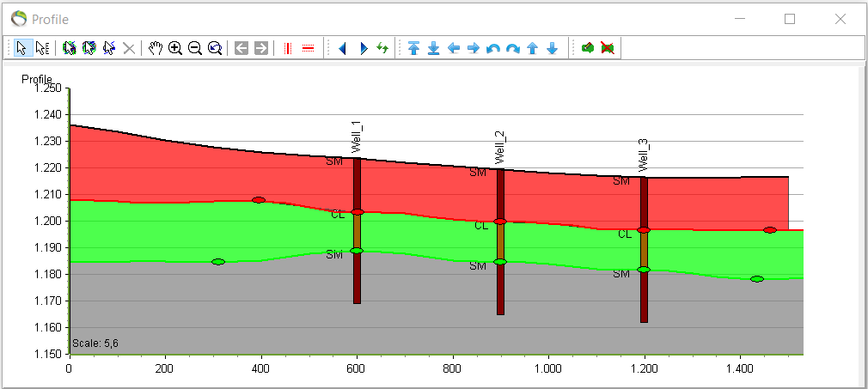Click the blue undo curved arrow
Viewport: 868px width, 389px height.
click(x=492, y=48)
